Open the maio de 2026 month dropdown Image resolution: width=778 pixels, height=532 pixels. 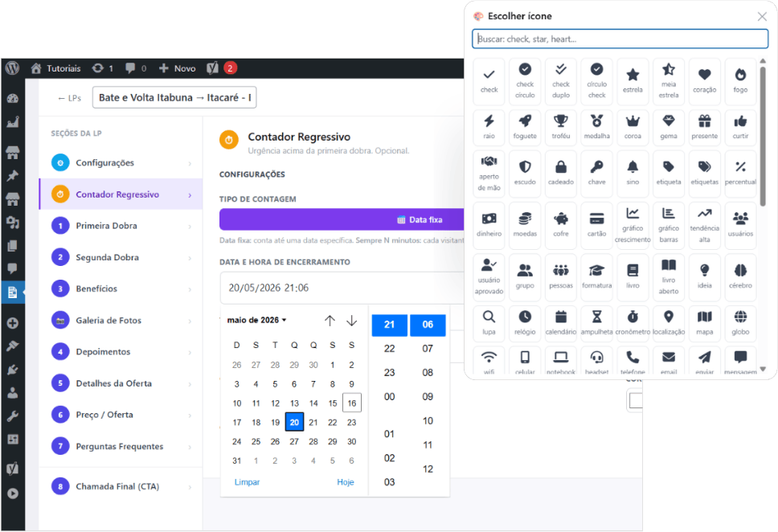point(256,320)
